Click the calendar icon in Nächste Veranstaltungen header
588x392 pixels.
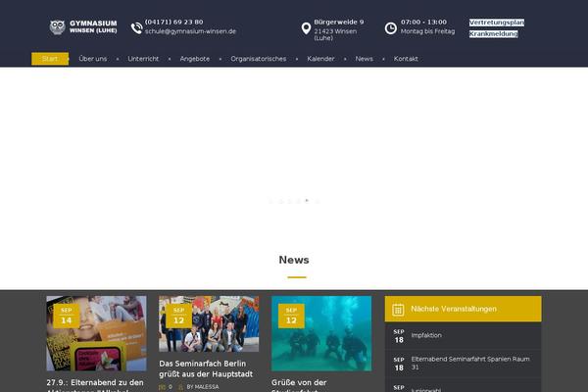[398, 310]
